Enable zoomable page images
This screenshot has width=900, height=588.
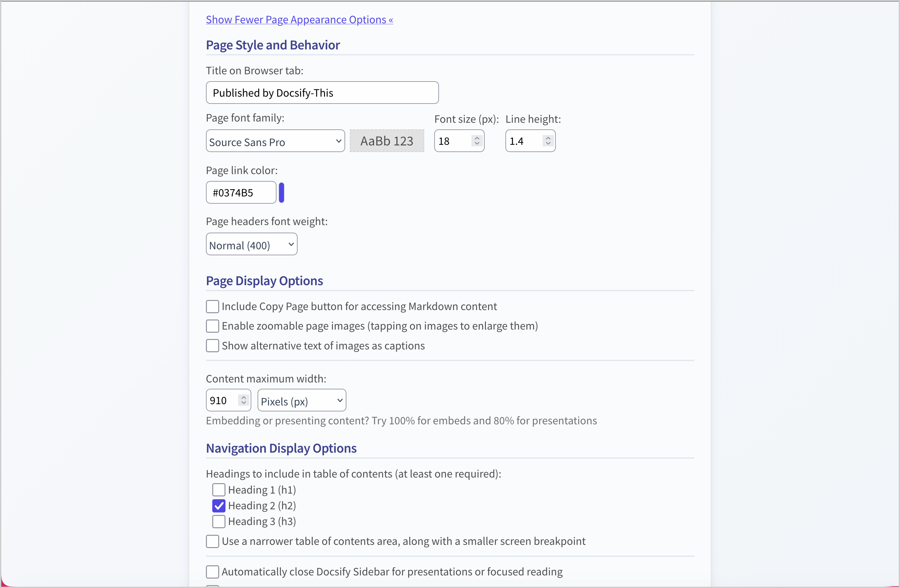(213, 326)
